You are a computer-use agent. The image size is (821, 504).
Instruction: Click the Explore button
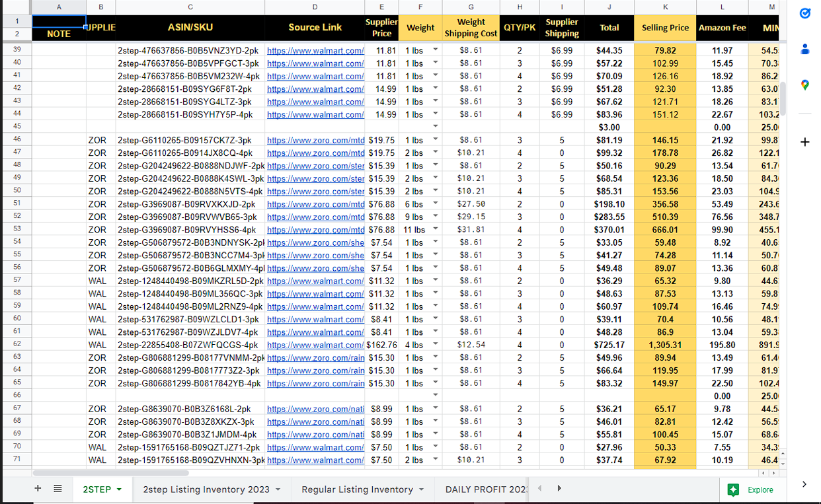point(751,489)
